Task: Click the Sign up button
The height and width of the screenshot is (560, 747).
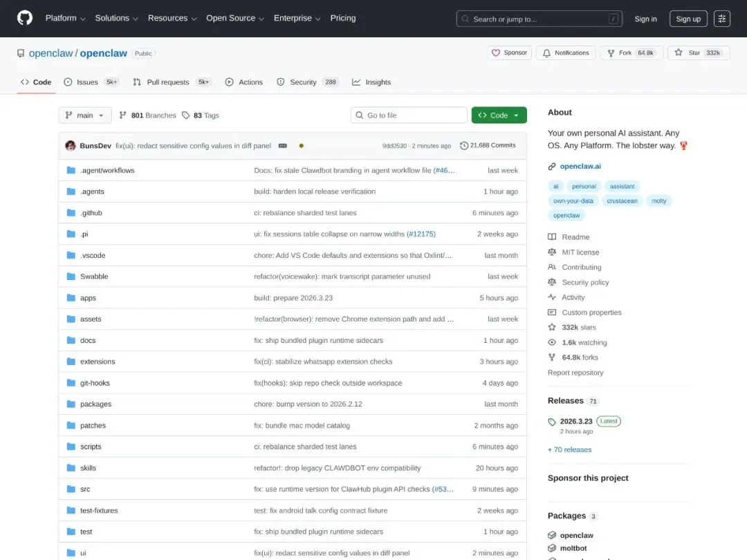Action: (x=688, y=19)
